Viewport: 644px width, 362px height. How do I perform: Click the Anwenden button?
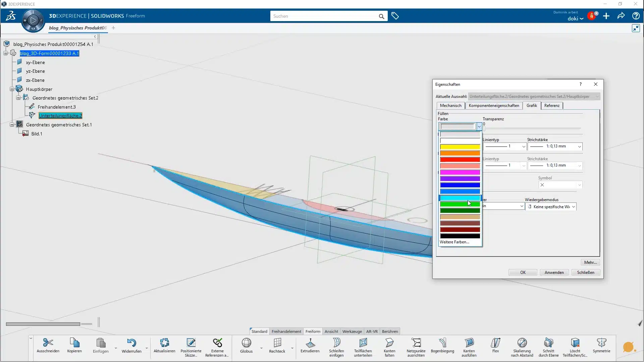tap(554, 272)
